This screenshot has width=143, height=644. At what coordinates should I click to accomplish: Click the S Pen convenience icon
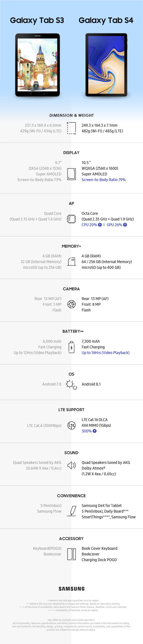[x=72, y=511]
